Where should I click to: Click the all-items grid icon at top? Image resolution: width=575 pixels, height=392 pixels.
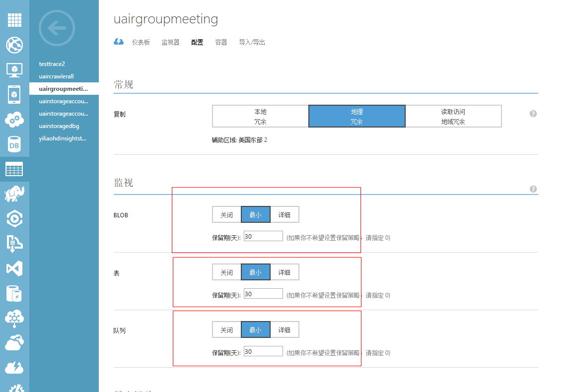coord(14,20)
